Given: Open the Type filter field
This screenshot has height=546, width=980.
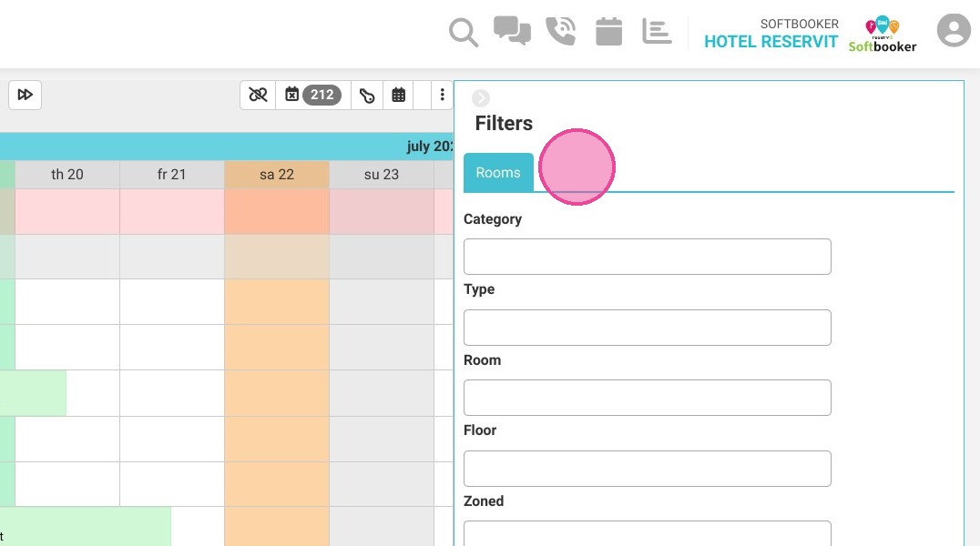Looking at the screenshot, I should [647, 328].
